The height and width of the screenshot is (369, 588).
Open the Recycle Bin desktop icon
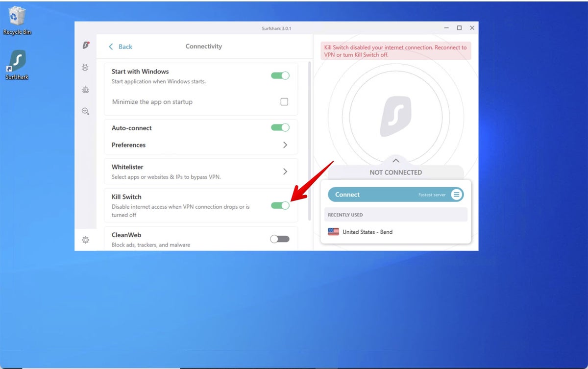(17, 21)
